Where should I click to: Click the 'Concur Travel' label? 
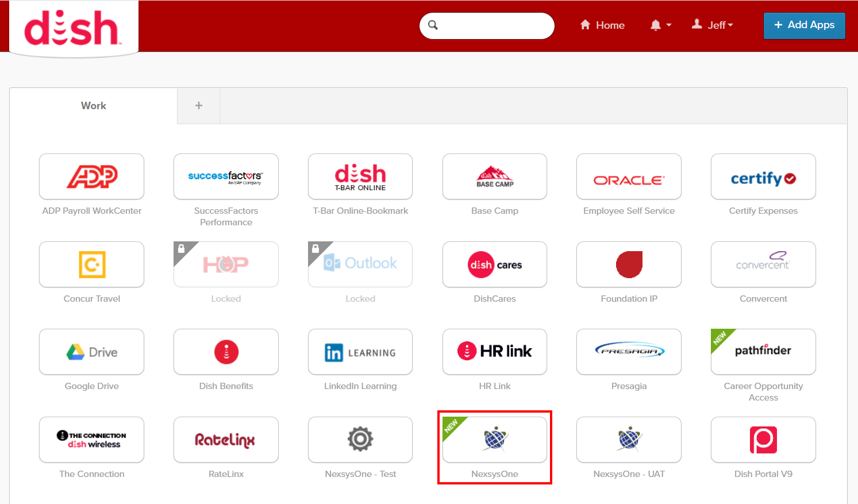click(92, 299)
